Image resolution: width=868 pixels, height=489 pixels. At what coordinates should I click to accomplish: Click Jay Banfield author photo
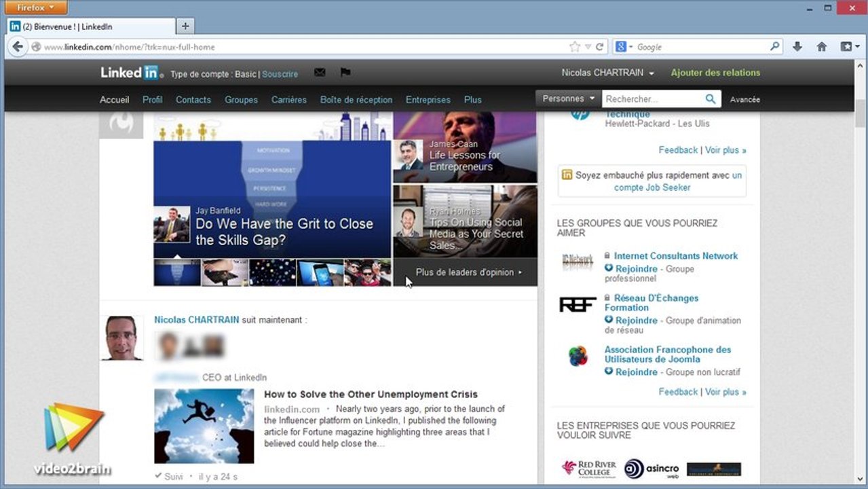172,225
